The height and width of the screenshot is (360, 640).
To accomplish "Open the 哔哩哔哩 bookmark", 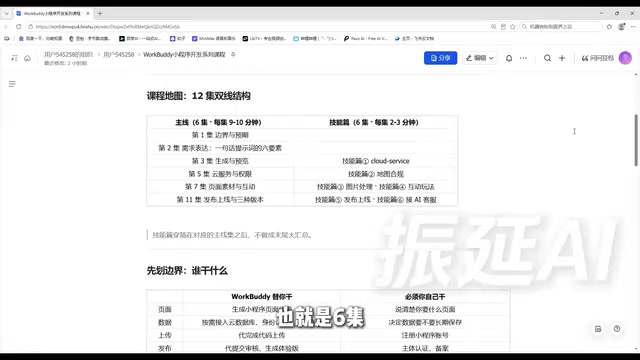I will [x=315, y=38].
